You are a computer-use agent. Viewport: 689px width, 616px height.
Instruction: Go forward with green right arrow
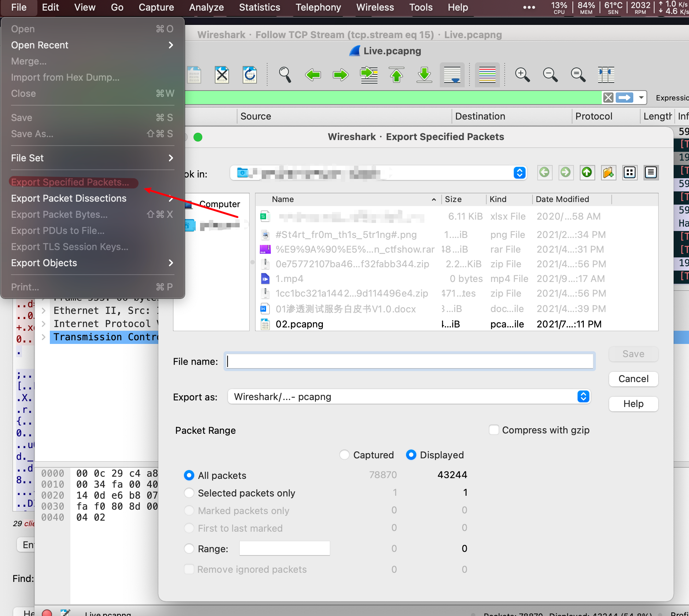click(x=341, y=75)
